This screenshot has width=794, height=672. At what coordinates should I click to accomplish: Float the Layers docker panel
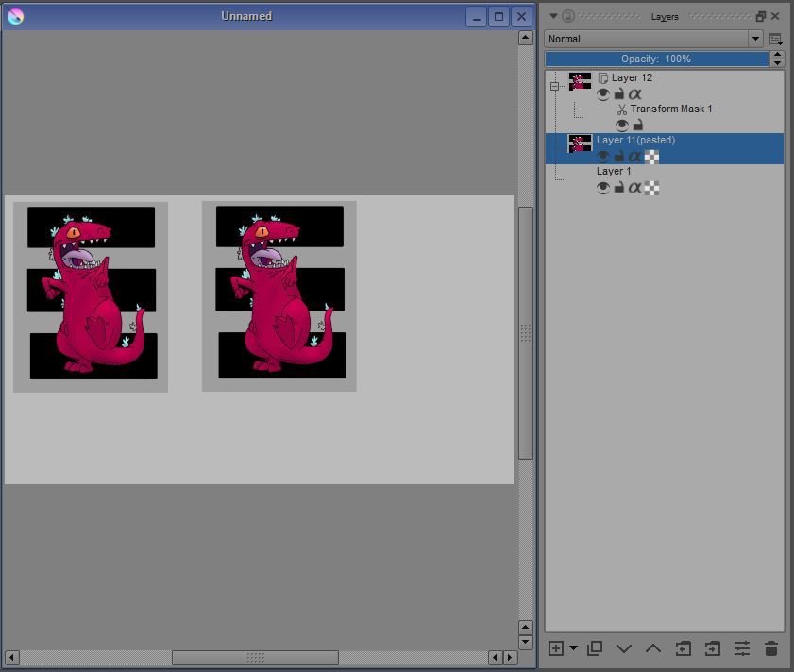[760, 16]
